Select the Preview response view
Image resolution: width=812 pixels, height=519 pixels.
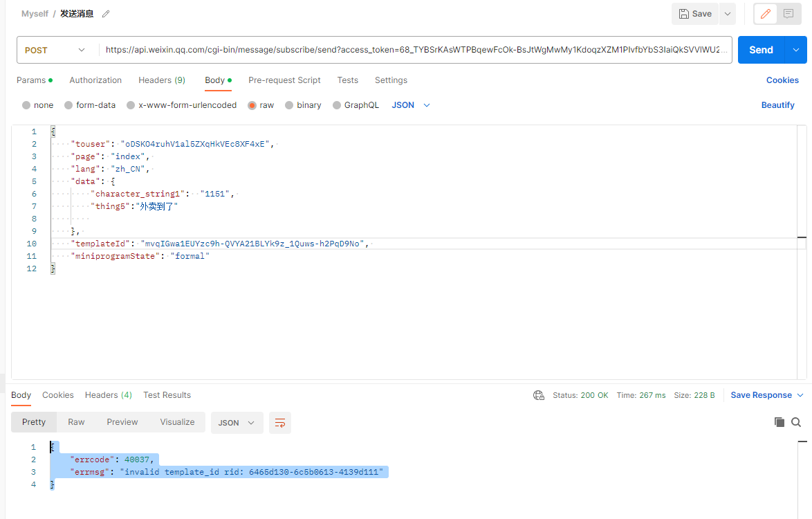coord(122,422)
